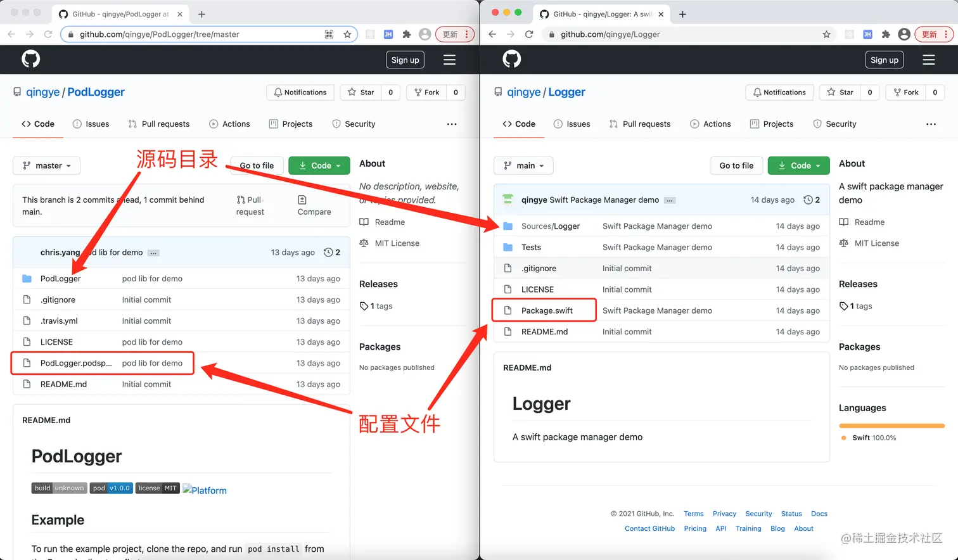Go back in Logger browser window
Screen dimensions: 958x560
pyautogui.click(x=492, y=34)
